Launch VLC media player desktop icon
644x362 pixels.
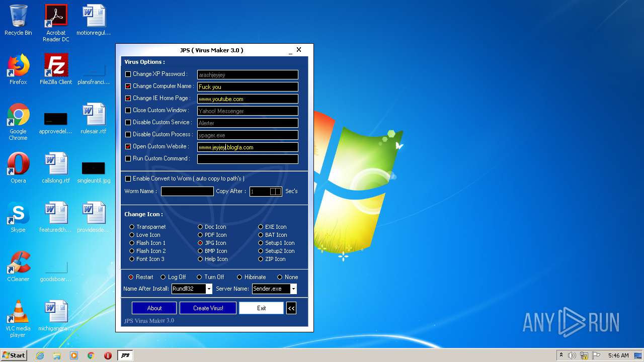(x=18, y=319)
